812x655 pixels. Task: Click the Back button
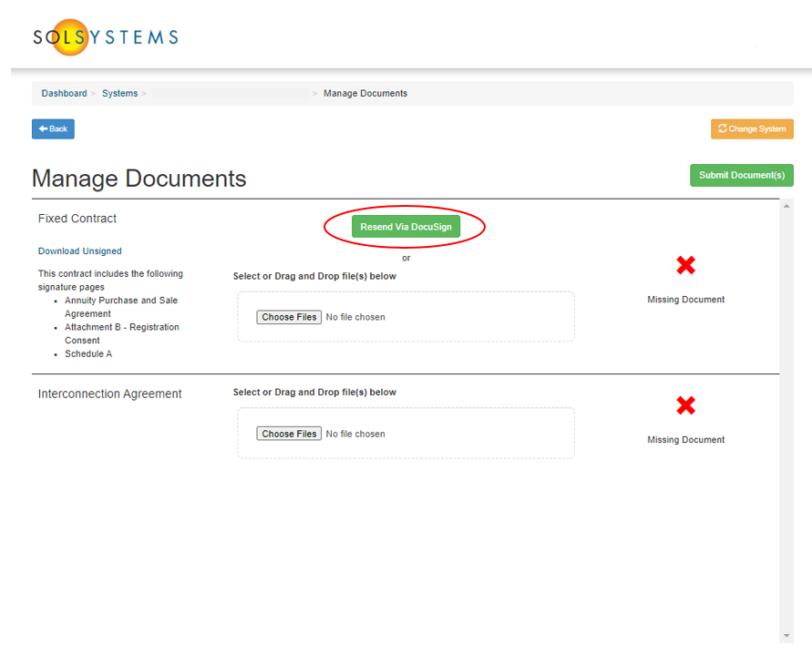pos(52,128)
